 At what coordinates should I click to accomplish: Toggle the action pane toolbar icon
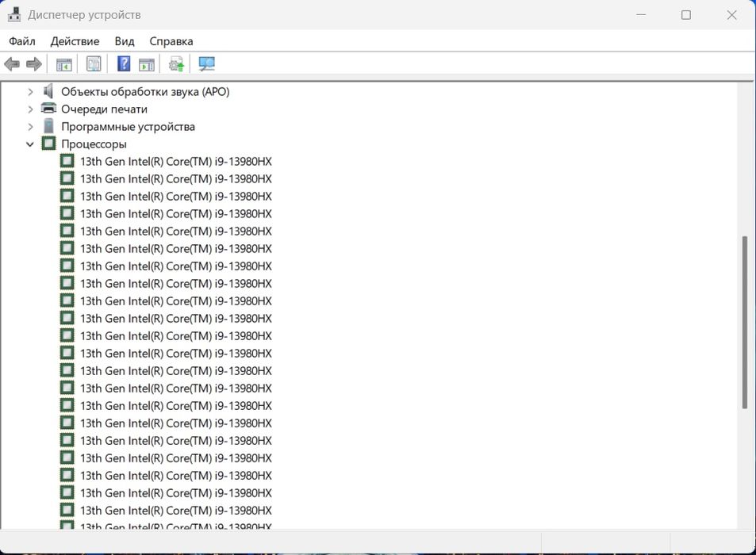click(x=147, y=63)
